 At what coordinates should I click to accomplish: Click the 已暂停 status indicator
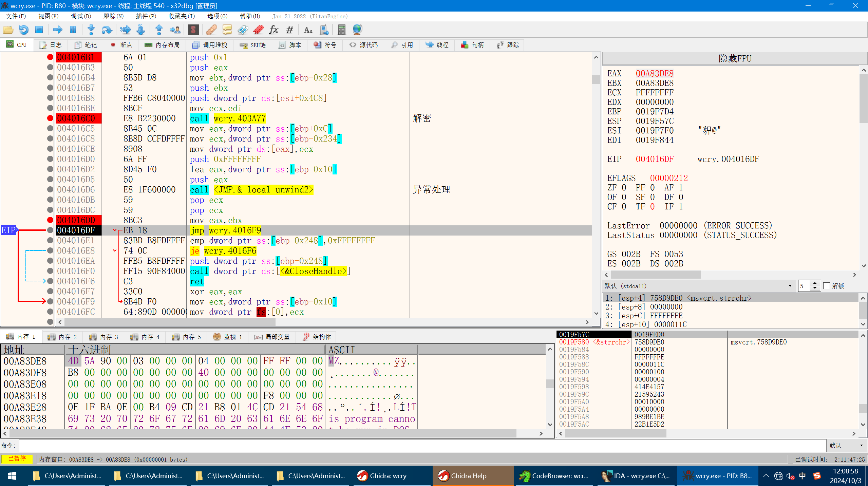pos(16,459)
